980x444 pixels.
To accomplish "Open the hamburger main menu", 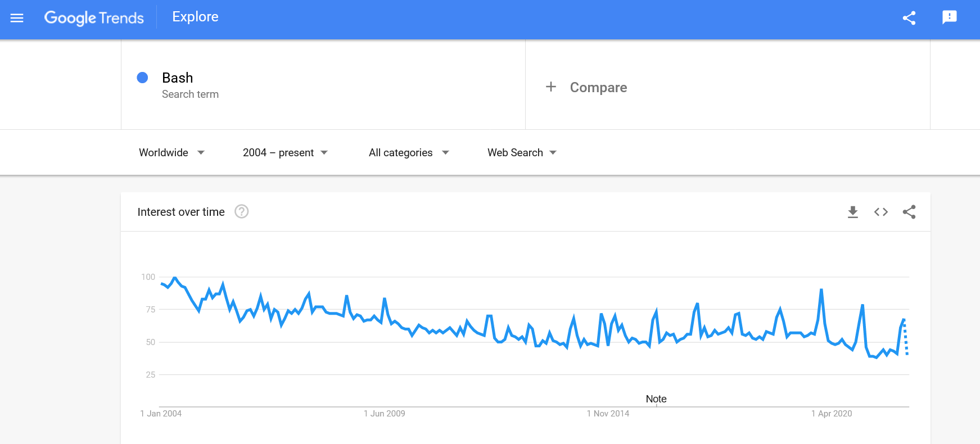I will pyautogui.click(x=17, y=18).
